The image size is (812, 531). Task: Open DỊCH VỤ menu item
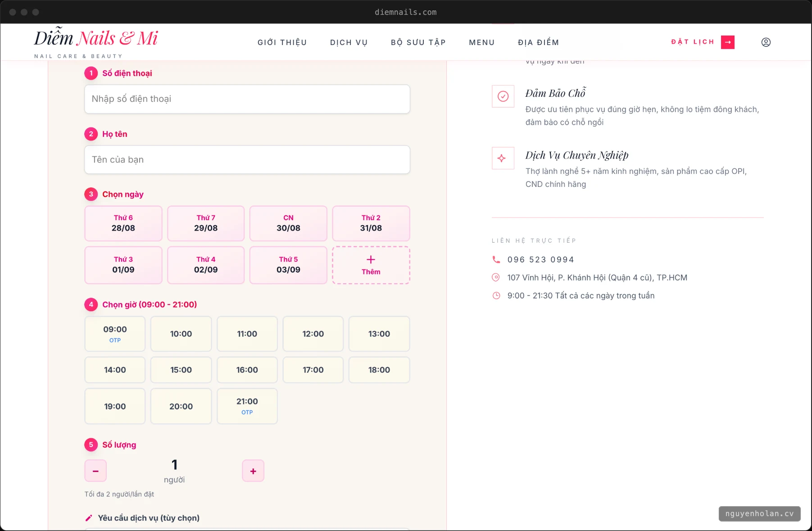point(349,42)
